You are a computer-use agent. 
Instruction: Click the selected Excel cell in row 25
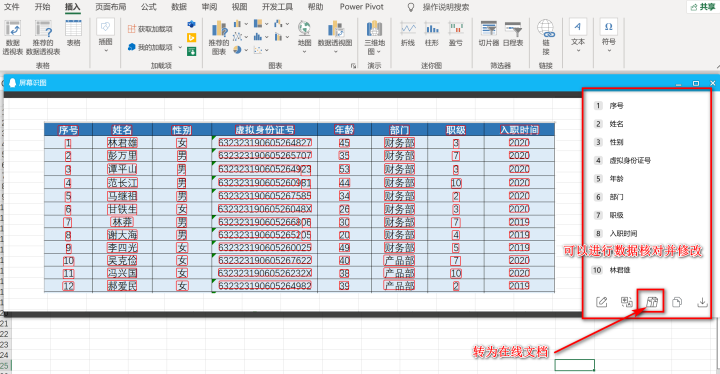(x=574, y=365)
